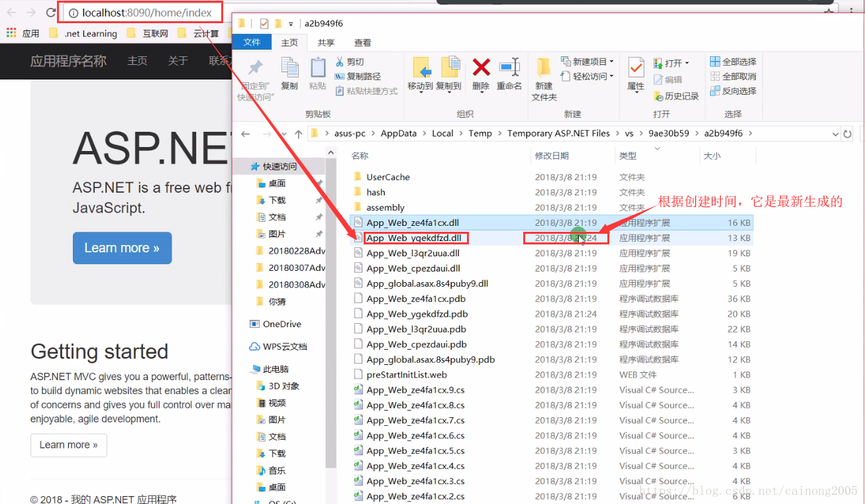Click OneDrive in navigation pane
This screenshot has width=865, height=504.
click(x=276, y=324)
